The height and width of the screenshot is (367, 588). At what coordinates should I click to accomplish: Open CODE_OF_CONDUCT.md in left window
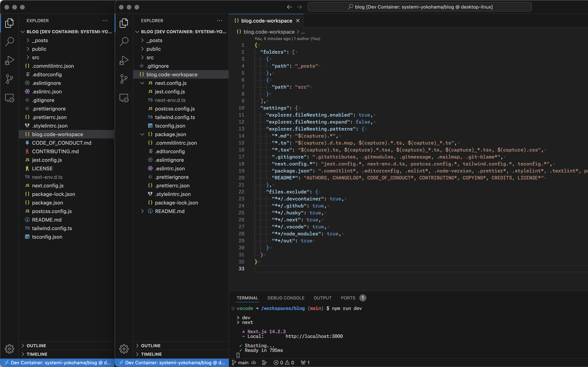click(x=66, y=143)
